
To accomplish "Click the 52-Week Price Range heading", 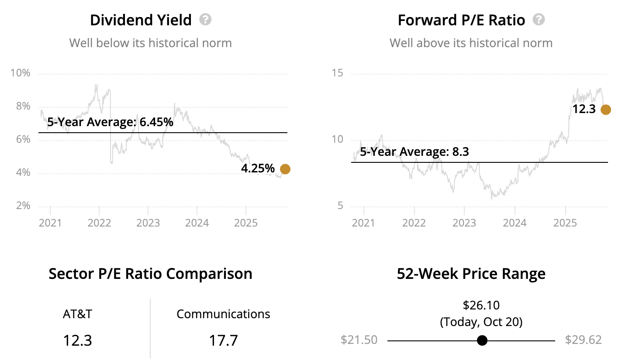I will pos(471,274).
